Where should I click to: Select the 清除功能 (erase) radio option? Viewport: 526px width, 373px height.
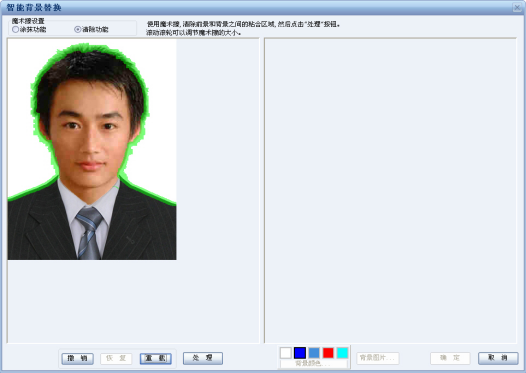click(x=92, y=30)
